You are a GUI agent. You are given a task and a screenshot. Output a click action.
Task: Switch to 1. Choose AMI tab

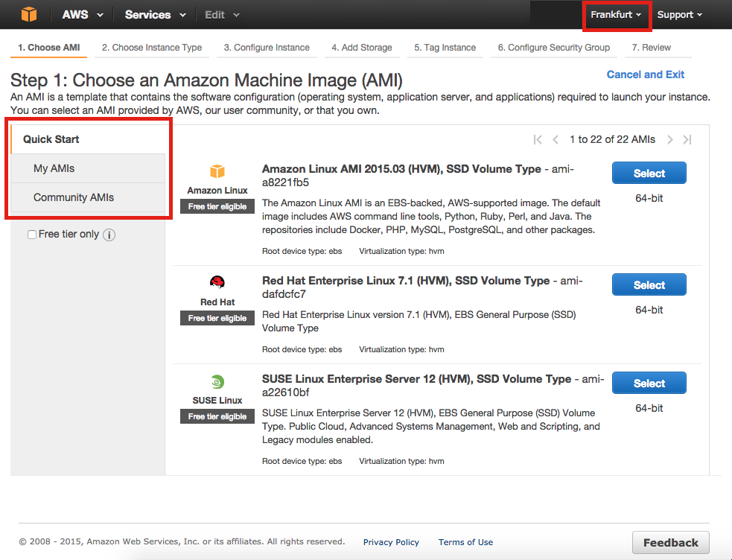coord(48,48)
